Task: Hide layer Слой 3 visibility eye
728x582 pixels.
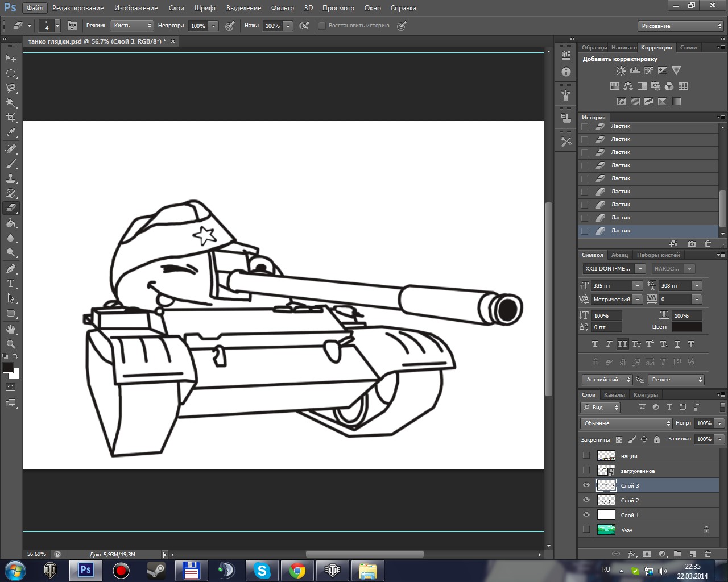Action: (x=586, y=485)
